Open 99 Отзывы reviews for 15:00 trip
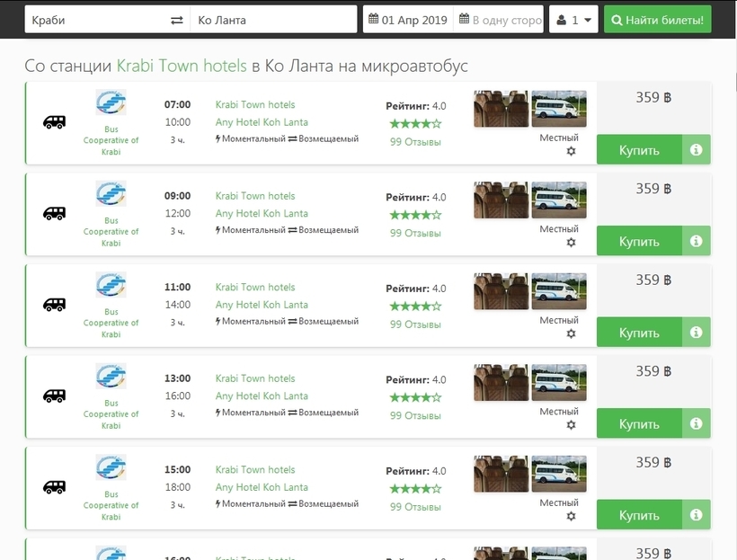 pyautogui.click(x=415, y=507)
